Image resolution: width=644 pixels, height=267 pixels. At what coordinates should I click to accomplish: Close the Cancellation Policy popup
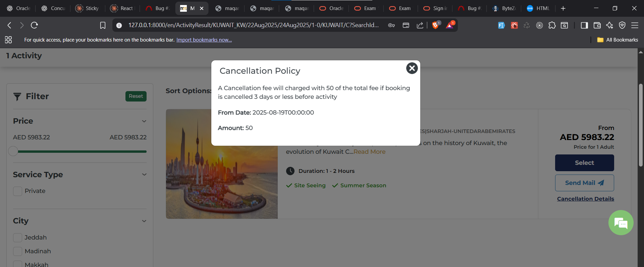click(412, 68)
